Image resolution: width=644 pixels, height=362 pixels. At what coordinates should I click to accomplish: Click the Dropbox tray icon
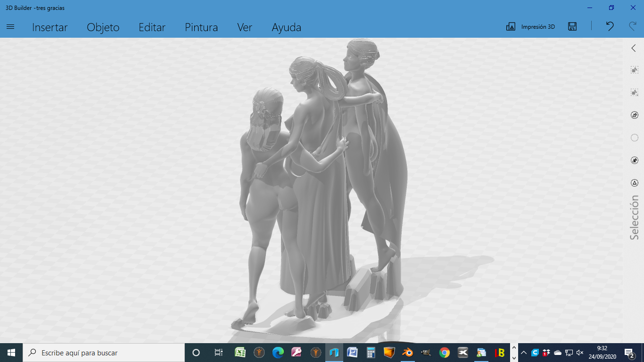point(546,353)
